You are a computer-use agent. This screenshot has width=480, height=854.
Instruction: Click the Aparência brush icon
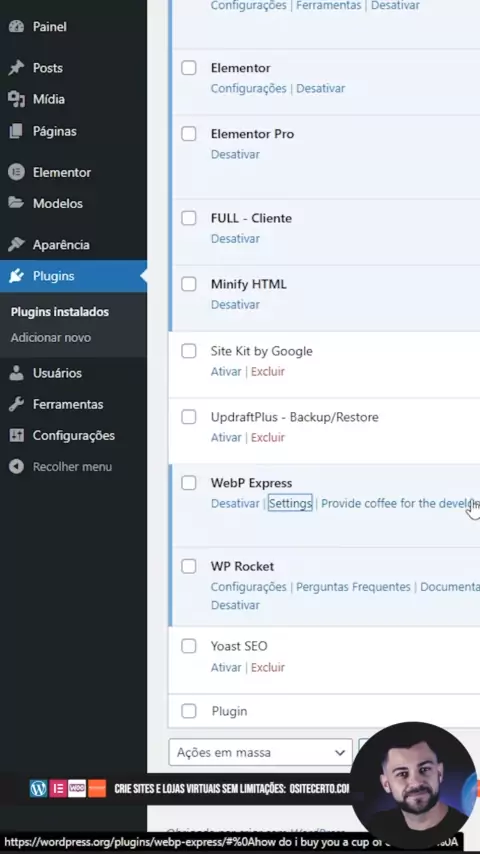coord(16,245)
